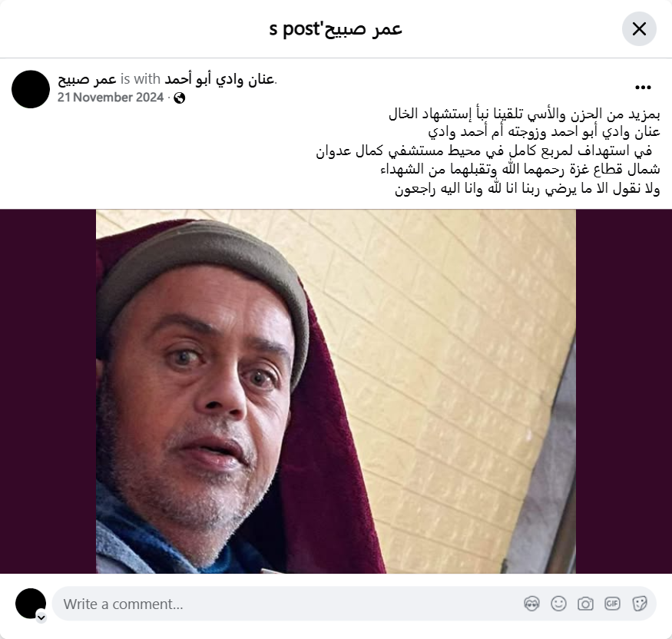
Task: Click the Arabic post text body
Action: coord(488,151)
